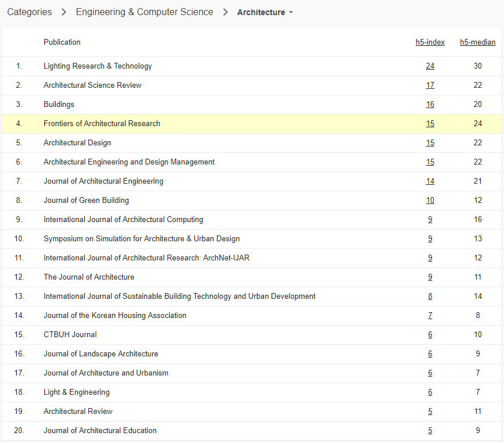Select 'Lighting Research & Technology' publication name
Viewport: 504px width, 443px height.
(98, 66)
